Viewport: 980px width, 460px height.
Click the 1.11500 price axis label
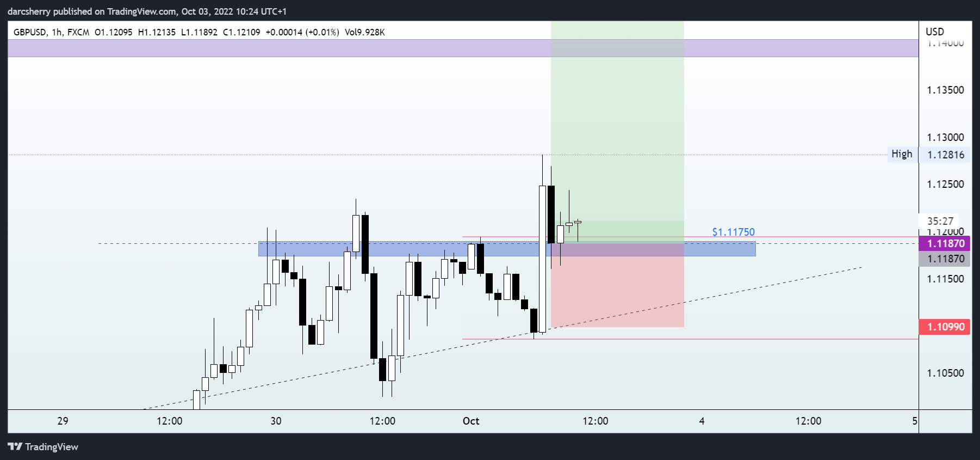coord(945,279)
